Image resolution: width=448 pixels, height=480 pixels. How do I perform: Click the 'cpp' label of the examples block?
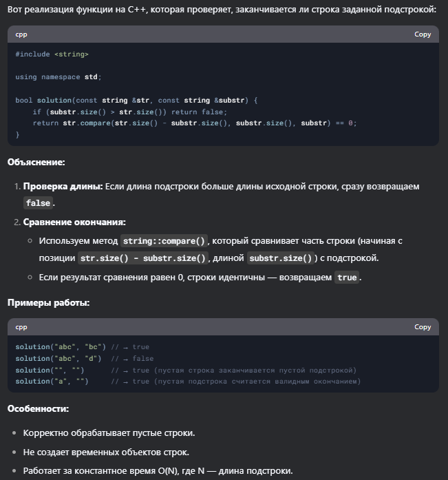pyautogui.click(x=21, y=327)
